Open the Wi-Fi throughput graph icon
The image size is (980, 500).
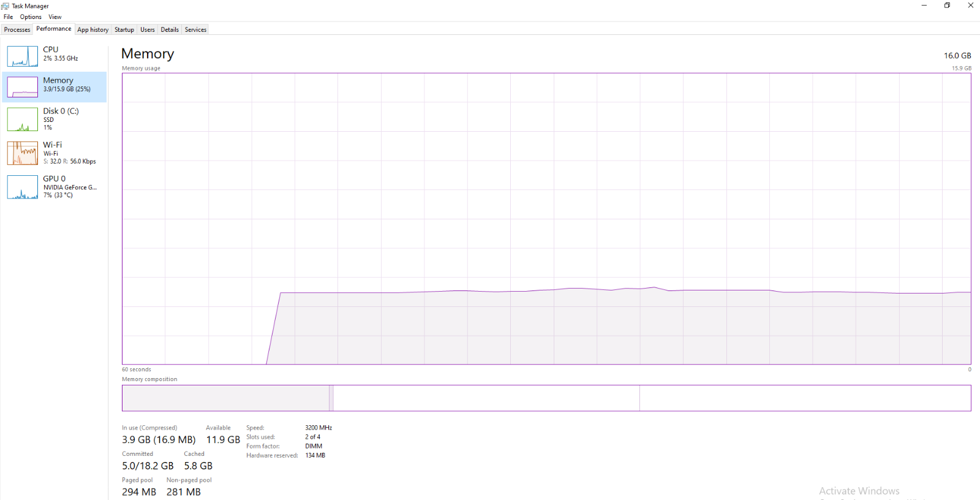(23, 153)
